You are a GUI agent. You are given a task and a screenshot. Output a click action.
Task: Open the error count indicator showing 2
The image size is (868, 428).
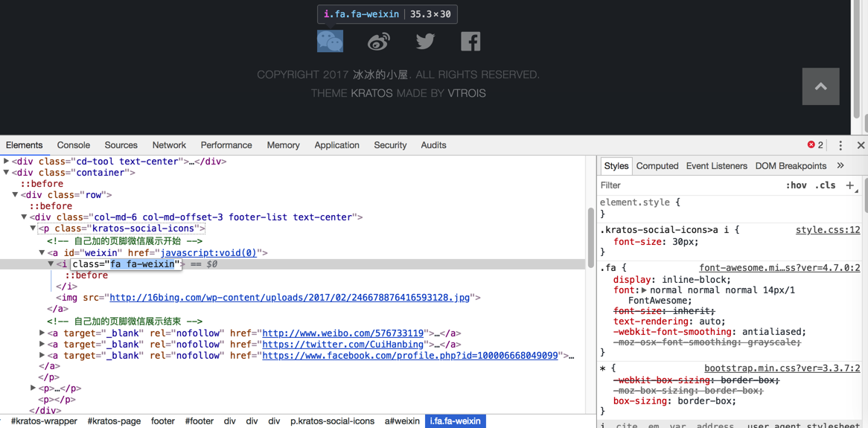point(815,145)
